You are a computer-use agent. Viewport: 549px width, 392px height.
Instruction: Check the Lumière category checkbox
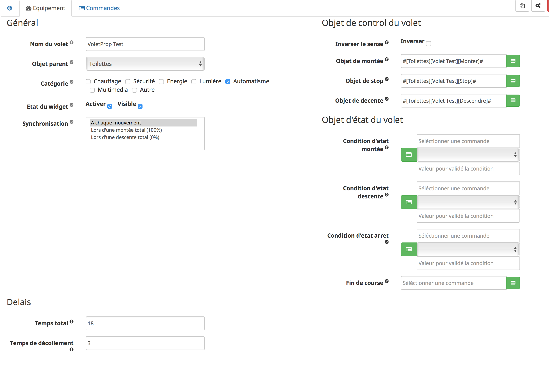(194, 82)
